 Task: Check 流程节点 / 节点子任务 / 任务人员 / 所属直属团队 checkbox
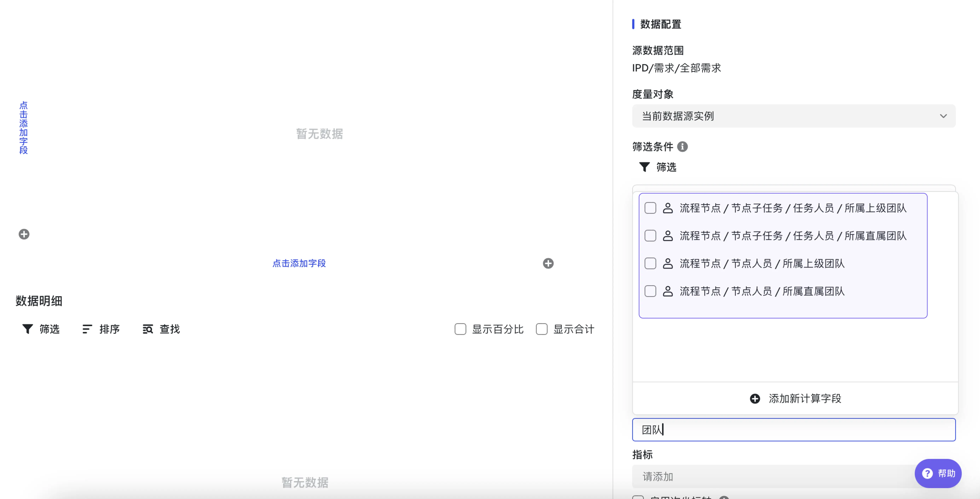[651, 236]
